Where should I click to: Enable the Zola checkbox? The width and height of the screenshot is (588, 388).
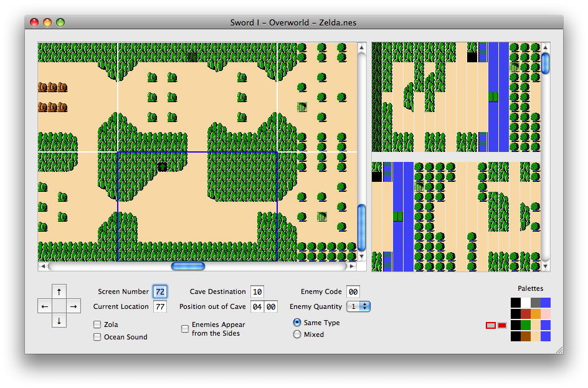[97, 324]
